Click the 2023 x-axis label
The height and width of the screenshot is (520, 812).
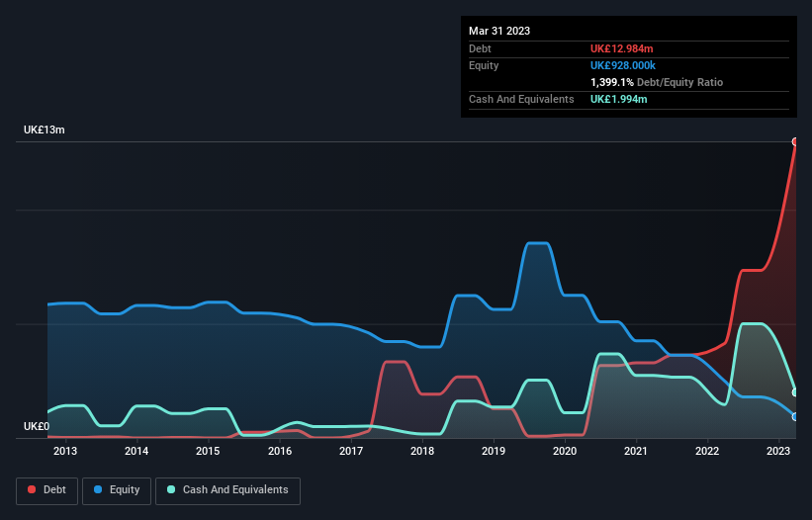(x=778, y=451)
